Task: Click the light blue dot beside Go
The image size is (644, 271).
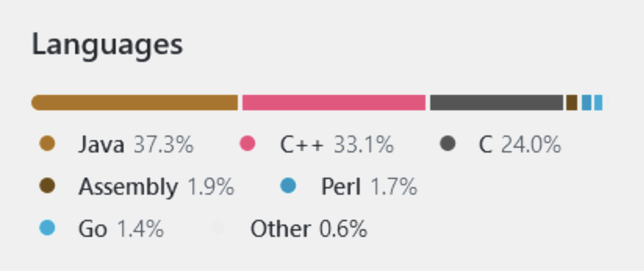Action: pyautogui.click(x=47, y=228)
